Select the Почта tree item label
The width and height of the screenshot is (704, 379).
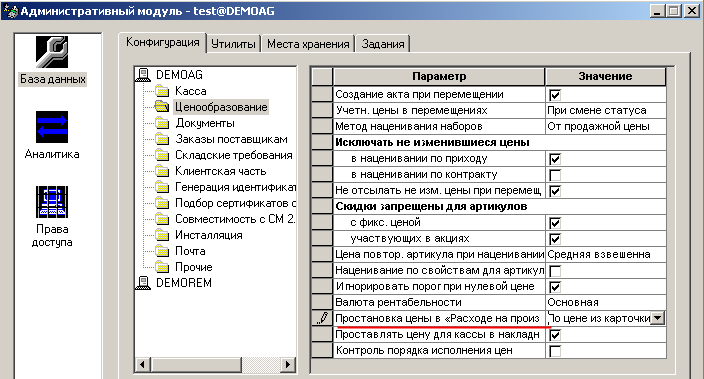[190, 251]
